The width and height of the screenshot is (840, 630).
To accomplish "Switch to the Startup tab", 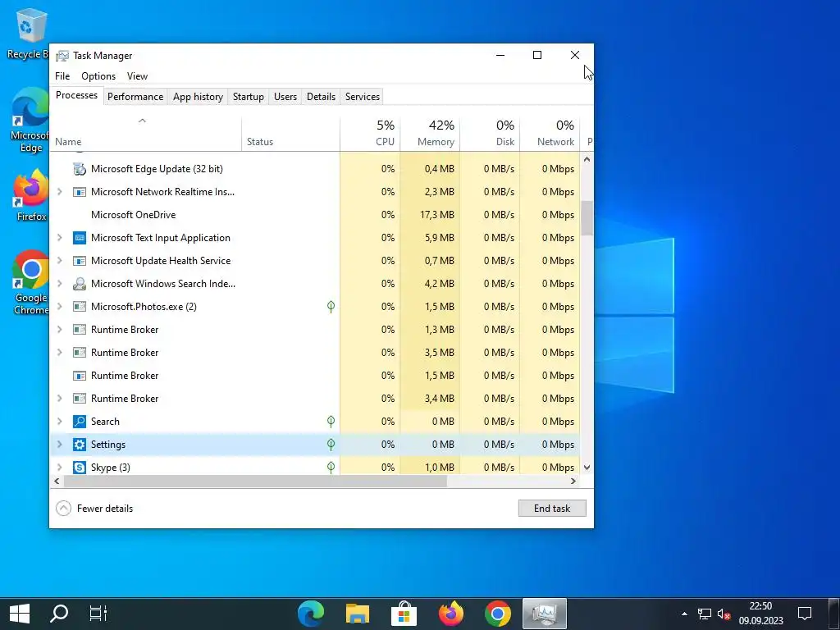I will [248, 97].
